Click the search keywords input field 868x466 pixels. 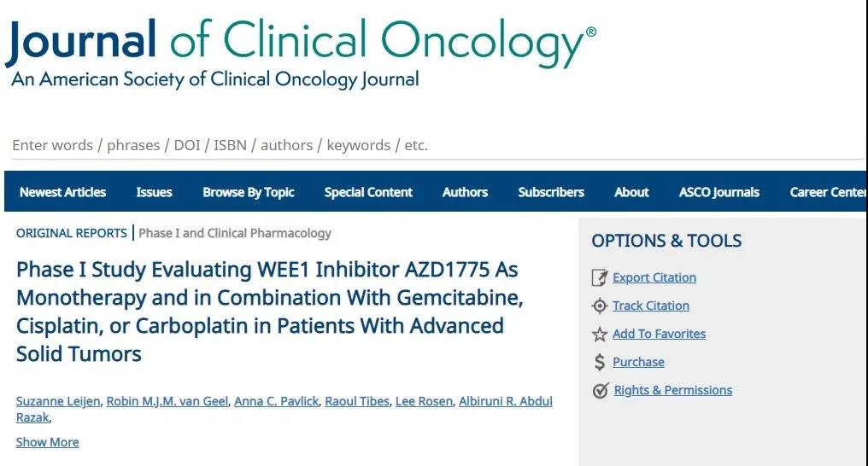tap(427, 145)
